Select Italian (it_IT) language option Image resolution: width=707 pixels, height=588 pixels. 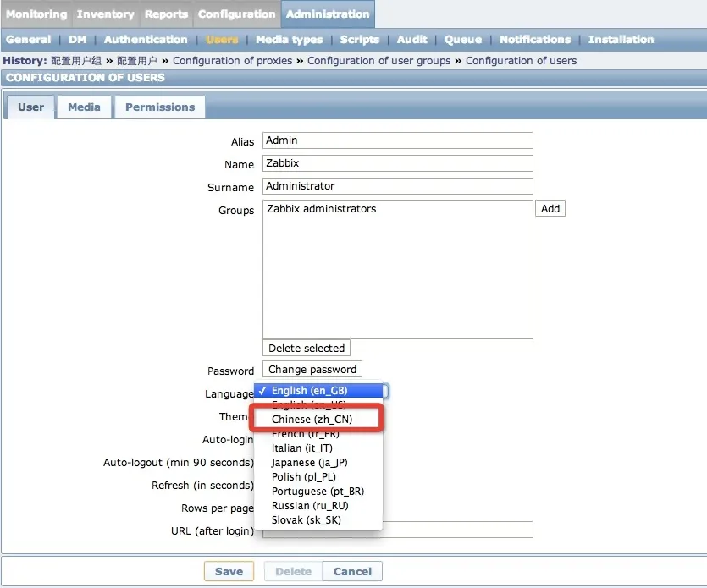[318, 448]
